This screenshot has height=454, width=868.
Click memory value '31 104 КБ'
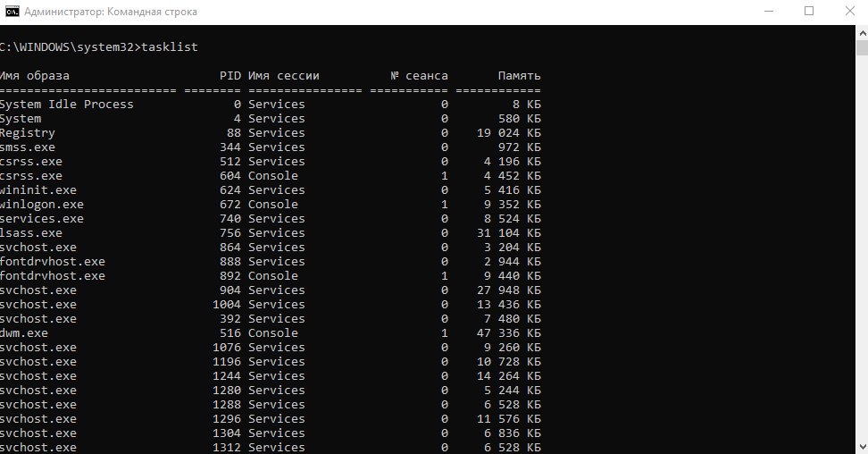click(509, 233)
